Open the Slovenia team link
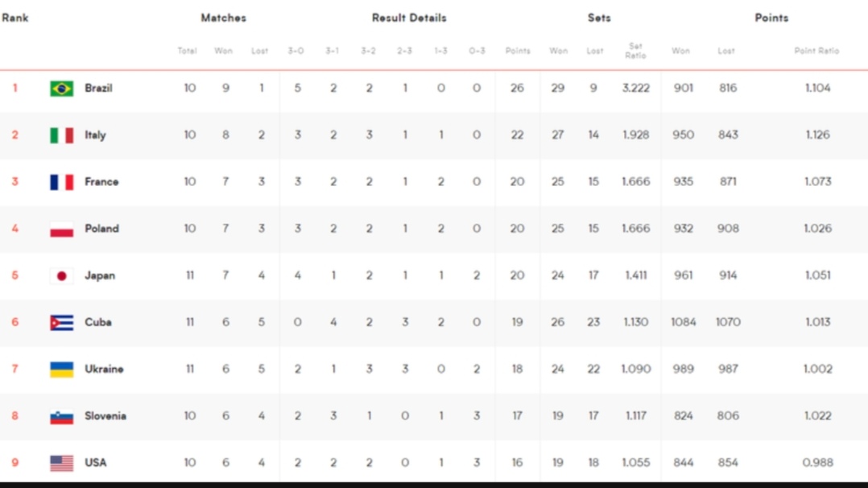The height and width of the screenshot is (488, 868). point(105,416)
